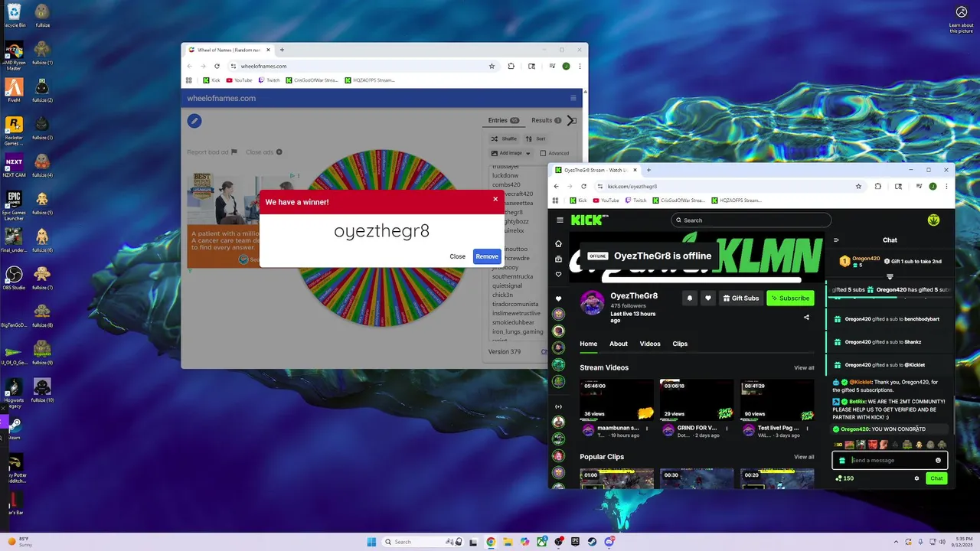
Task: Open the emoji picker in chat input
Action: [938, 460]
